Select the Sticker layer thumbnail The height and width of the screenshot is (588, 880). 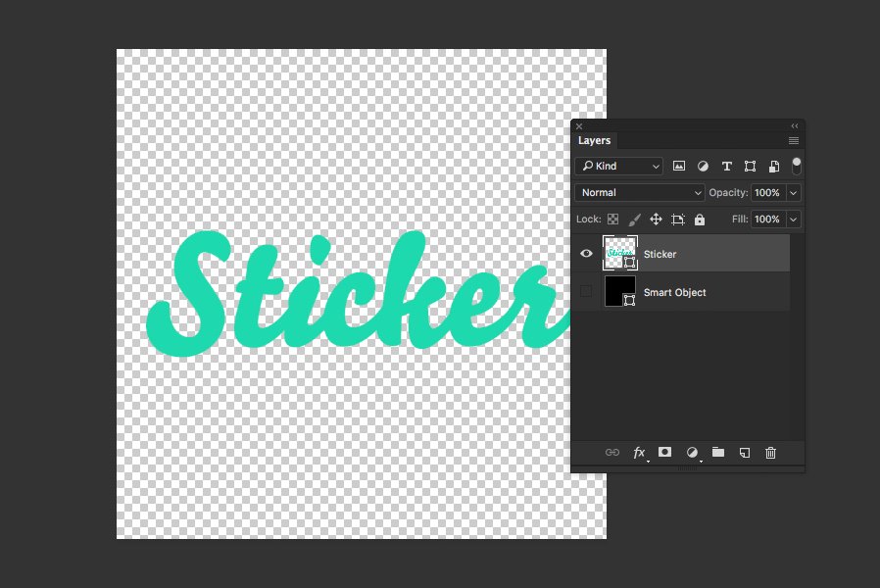[x=620, y=253]
